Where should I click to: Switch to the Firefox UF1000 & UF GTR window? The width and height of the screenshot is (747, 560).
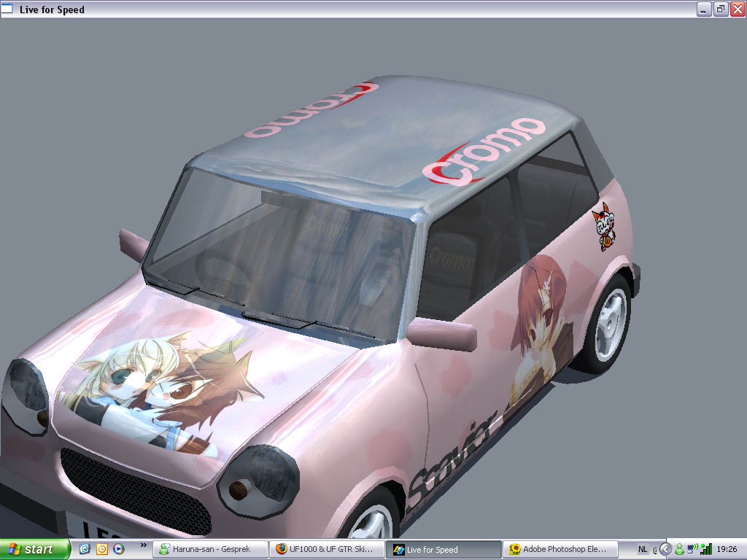(x=327, y=550)
